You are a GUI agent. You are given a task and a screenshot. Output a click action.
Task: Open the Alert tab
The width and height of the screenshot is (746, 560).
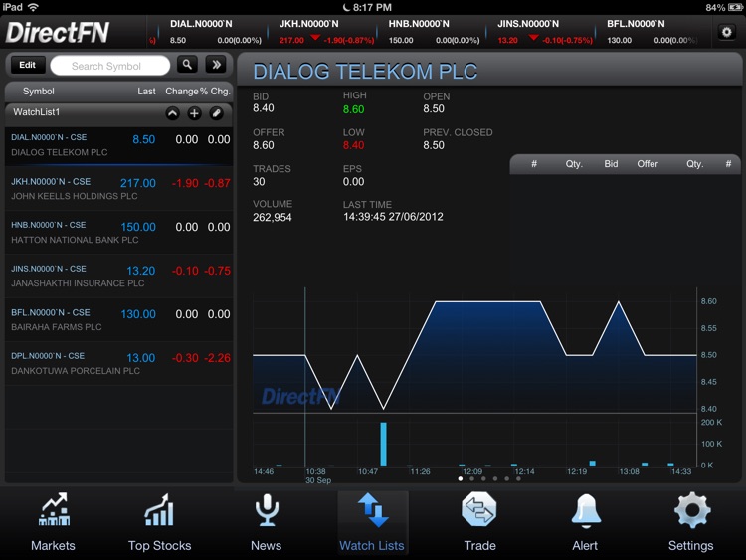pyautogui.click(x=585, y=522)
